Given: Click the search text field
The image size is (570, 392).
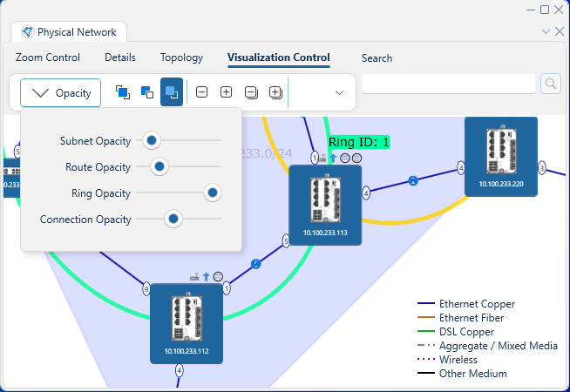Looking at the screenshot, I should pos(449,84).
